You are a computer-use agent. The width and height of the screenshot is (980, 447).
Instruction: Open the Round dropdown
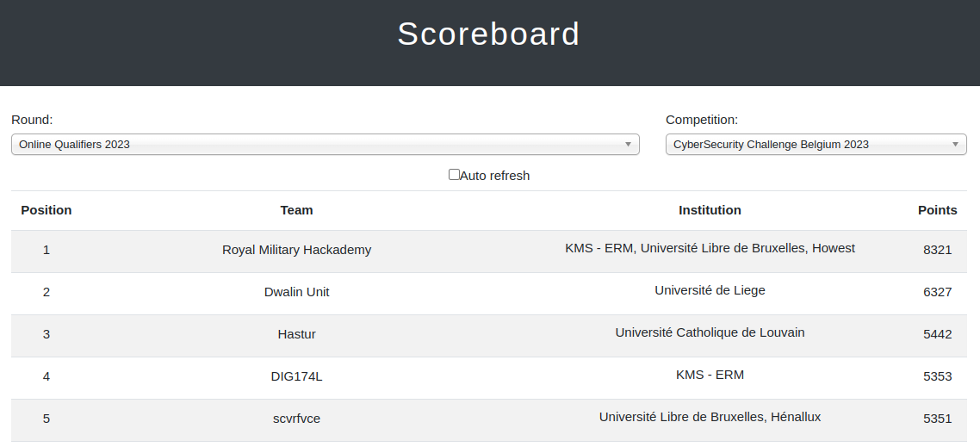click(325, 145)
